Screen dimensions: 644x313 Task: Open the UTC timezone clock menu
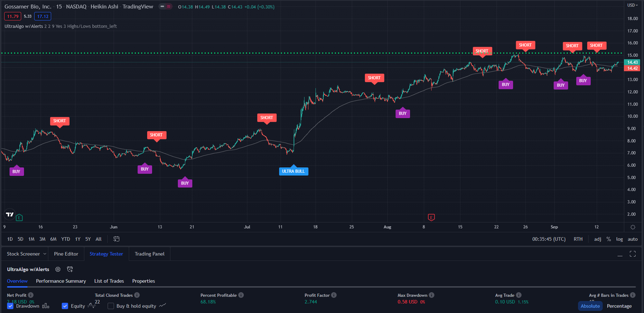tap(549, 239)
